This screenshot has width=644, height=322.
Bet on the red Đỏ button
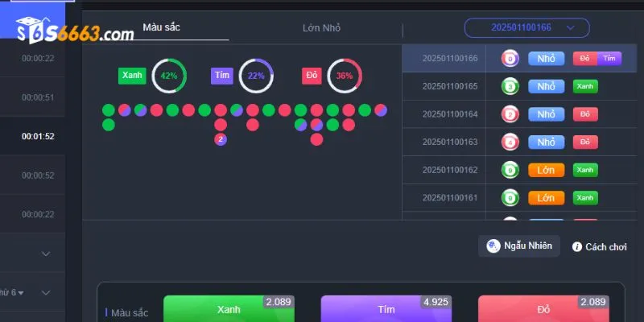(x=543, y=309)
